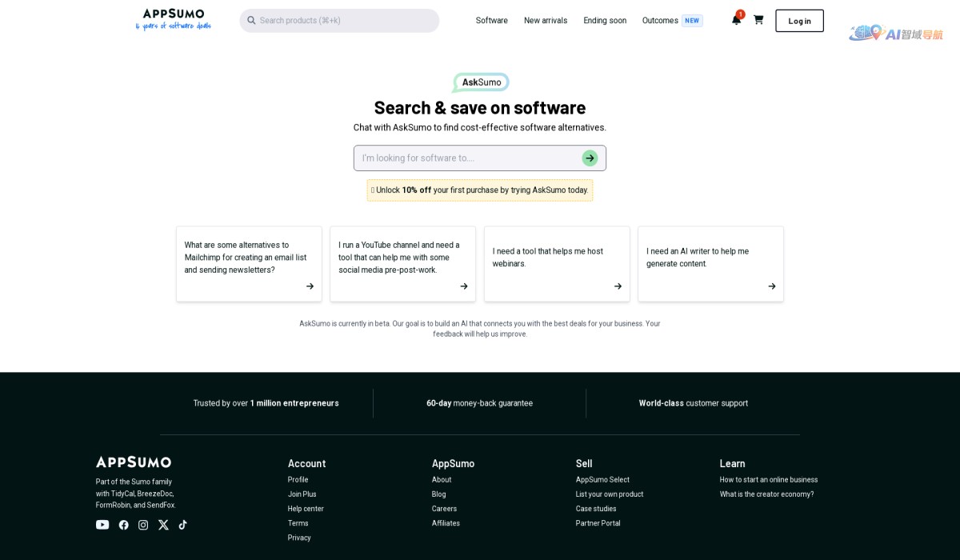Click the AppSumo logo in header
This screenshot has height=560, width=960.
174,19
